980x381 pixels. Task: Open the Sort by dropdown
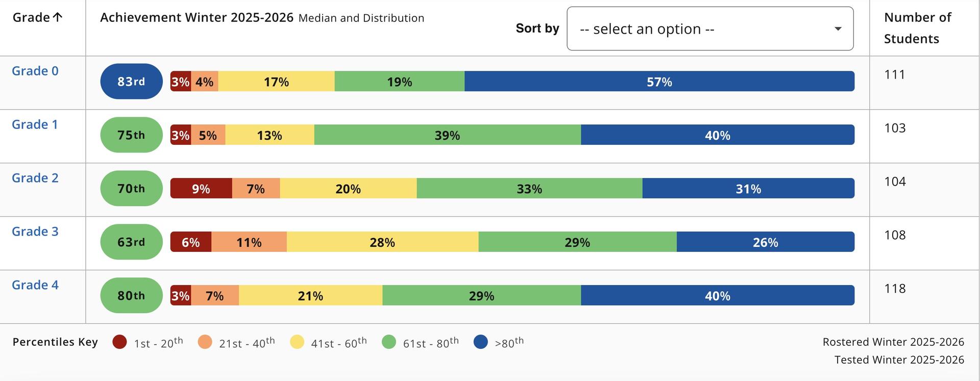coord(709,29)
